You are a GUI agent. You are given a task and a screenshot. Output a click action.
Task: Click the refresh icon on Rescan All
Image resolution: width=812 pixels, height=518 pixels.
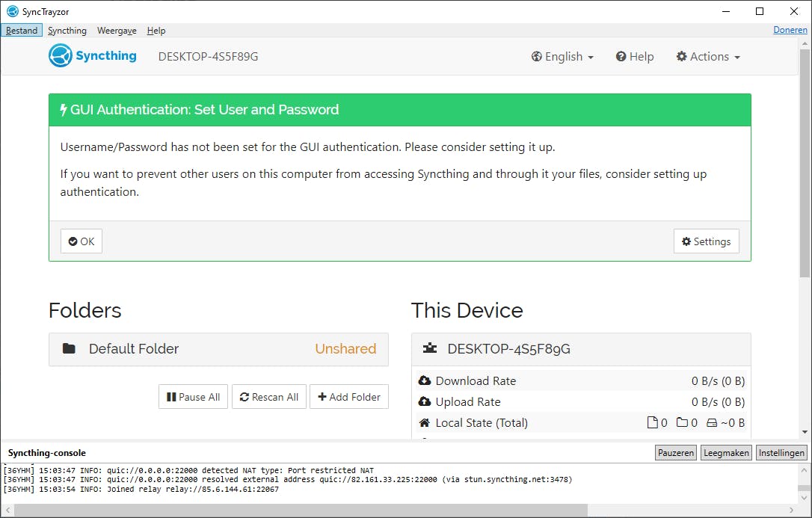(x=244, y=397)
